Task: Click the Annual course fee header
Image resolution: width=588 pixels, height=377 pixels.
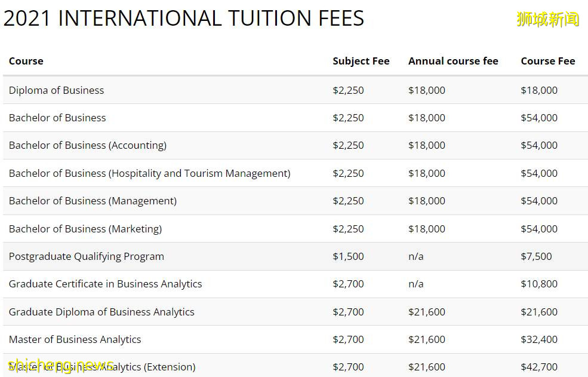Action: pos(452,61)
